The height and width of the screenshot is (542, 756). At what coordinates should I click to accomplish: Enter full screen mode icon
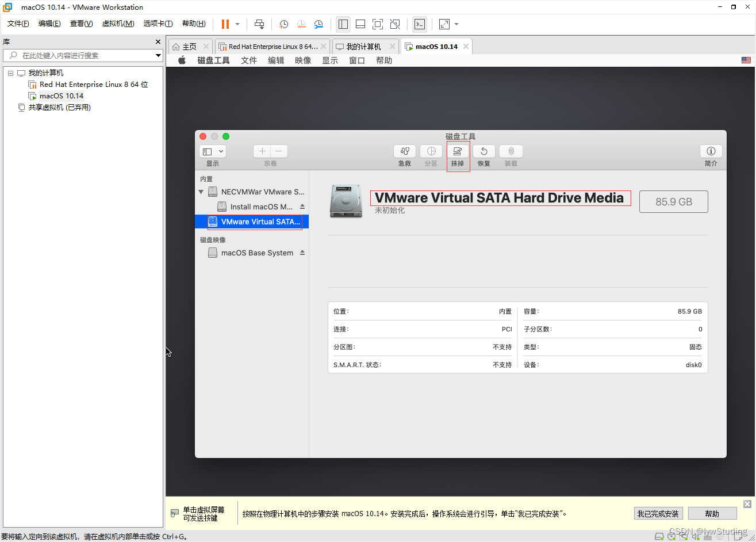(378, 24)
